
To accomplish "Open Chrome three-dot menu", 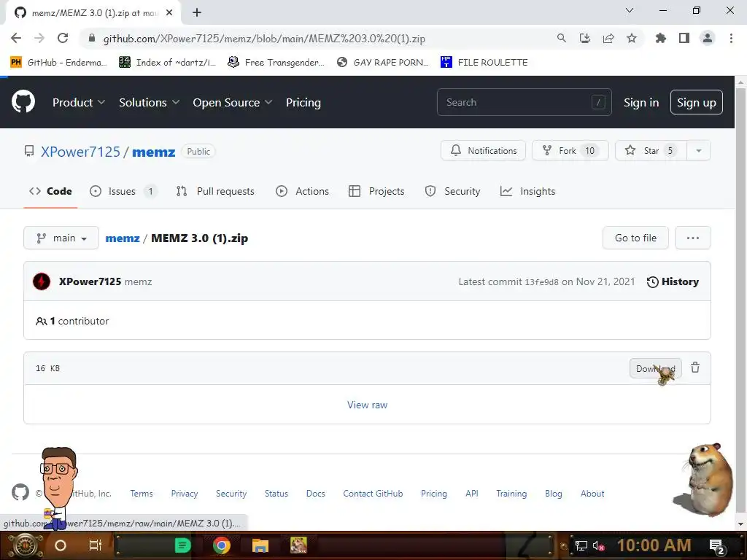I will click(x=731, y=38).
